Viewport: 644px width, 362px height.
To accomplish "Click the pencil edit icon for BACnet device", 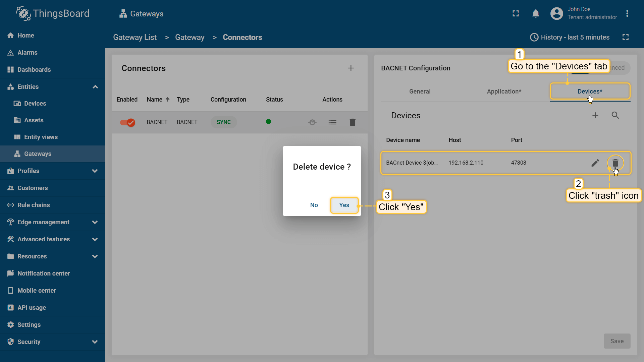I will point(595,163).
